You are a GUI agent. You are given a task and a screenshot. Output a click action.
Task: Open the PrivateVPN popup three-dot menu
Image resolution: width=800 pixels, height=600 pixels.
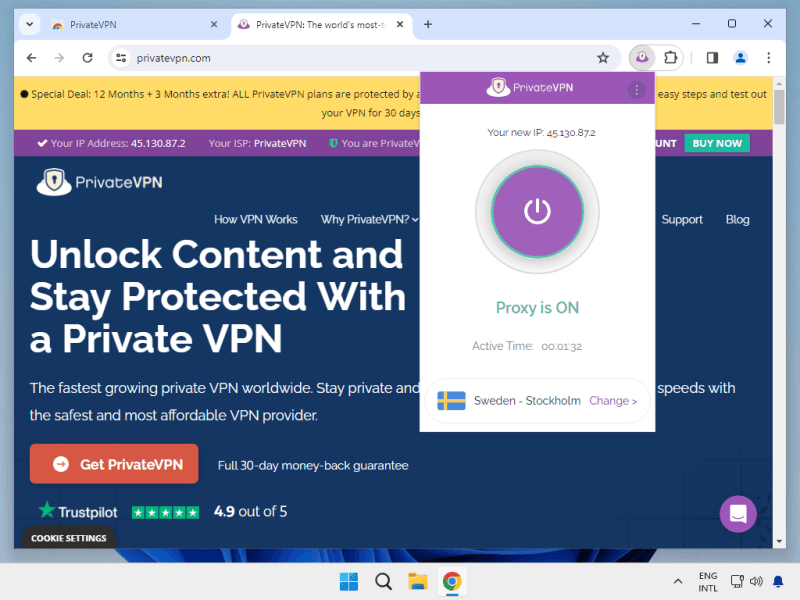tap(636, 90)
